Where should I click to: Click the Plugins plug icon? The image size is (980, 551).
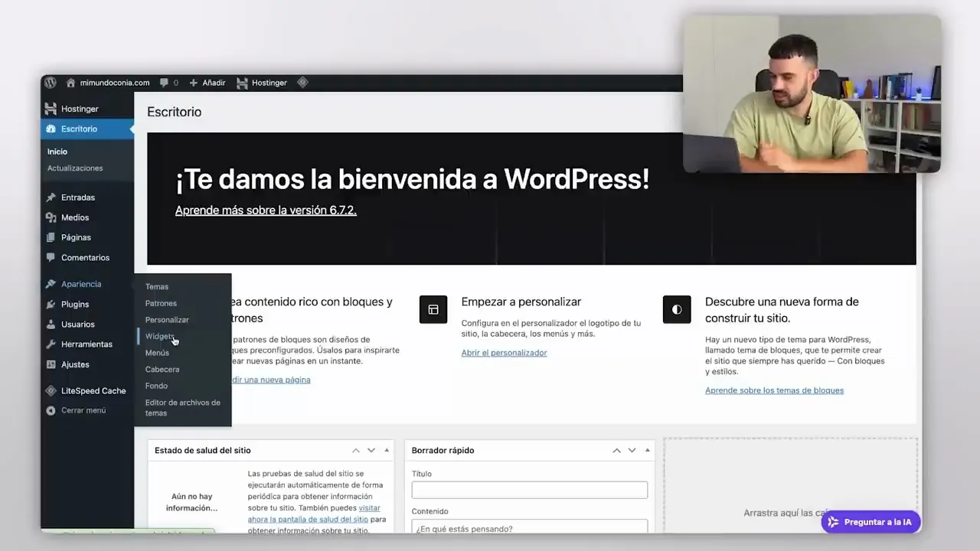point(51,304)
